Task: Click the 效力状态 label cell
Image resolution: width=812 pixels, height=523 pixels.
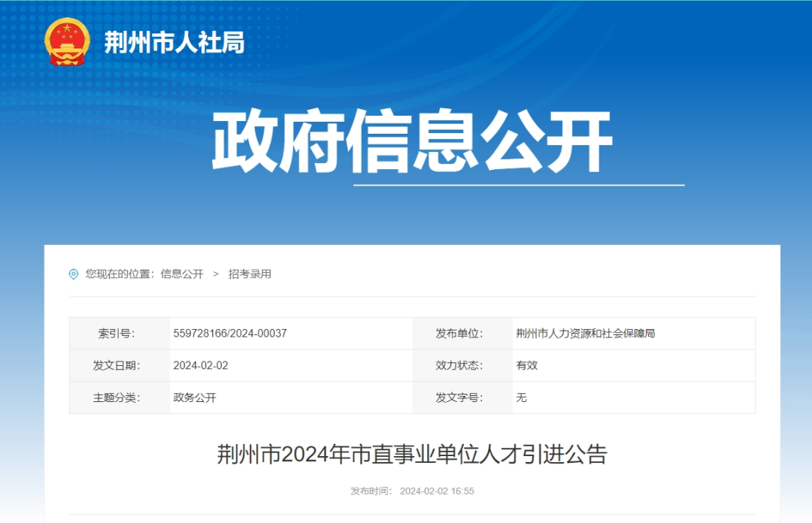Action: click(462, 366)
